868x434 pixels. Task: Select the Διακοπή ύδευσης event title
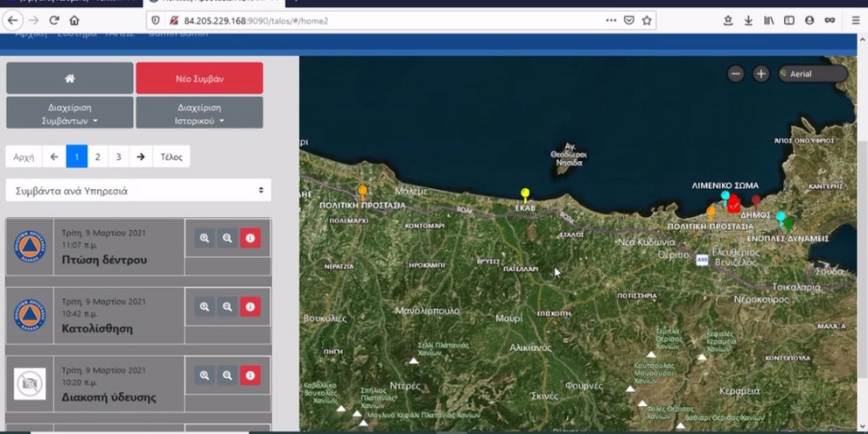(109, 397)
